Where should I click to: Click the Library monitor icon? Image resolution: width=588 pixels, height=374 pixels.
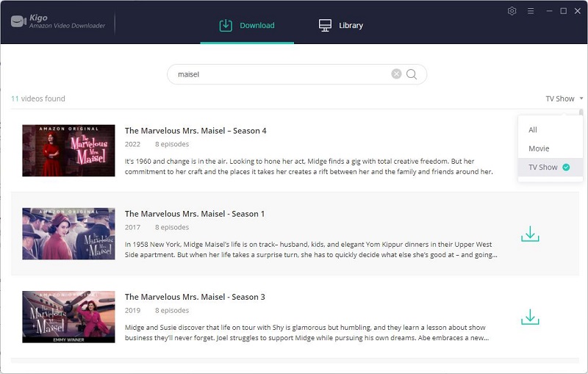tap(325, 26)
